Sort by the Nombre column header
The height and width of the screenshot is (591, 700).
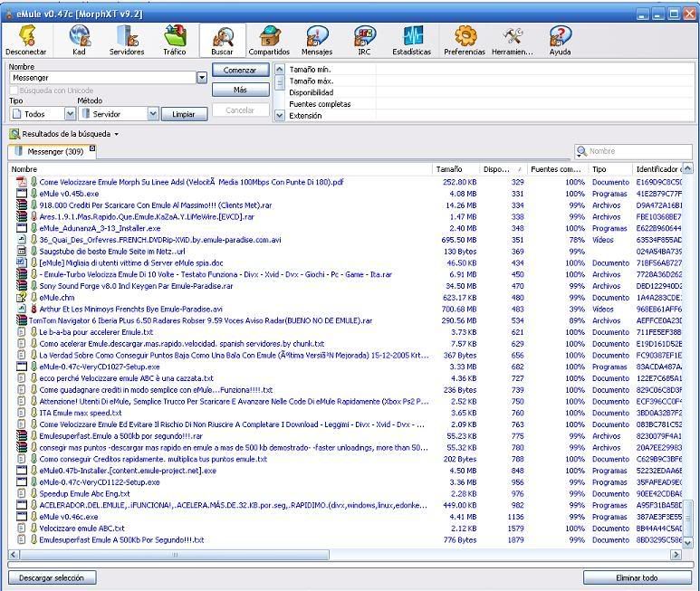pos(220,169)
